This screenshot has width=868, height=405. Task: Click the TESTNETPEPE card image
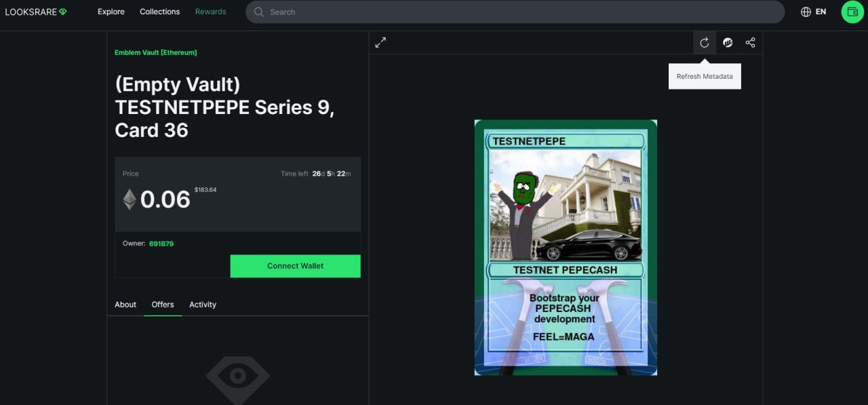566,248
